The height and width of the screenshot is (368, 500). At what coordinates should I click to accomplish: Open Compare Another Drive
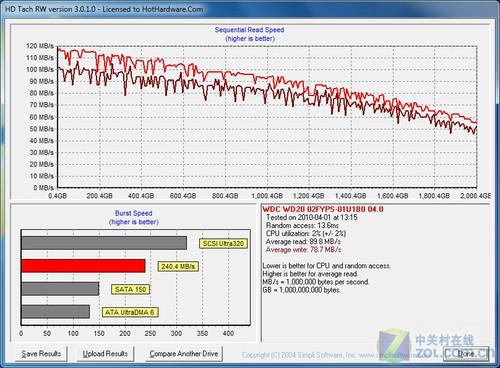coord(184,354)
